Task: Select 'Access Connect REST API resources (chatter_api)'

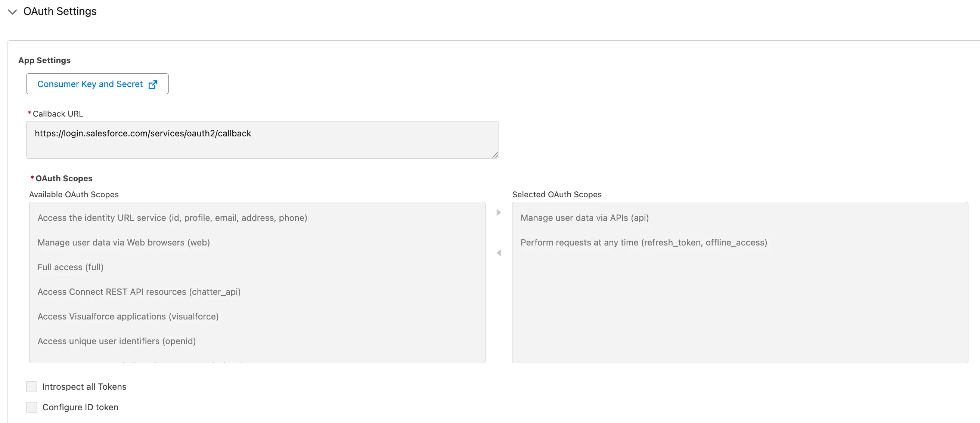Action: [257, 292]
